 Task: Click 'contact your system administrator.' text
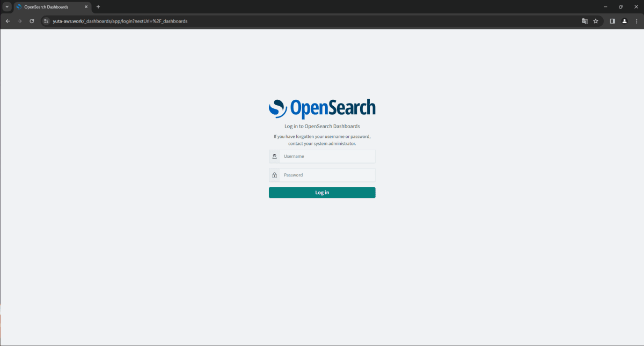[x=322, y=144]
